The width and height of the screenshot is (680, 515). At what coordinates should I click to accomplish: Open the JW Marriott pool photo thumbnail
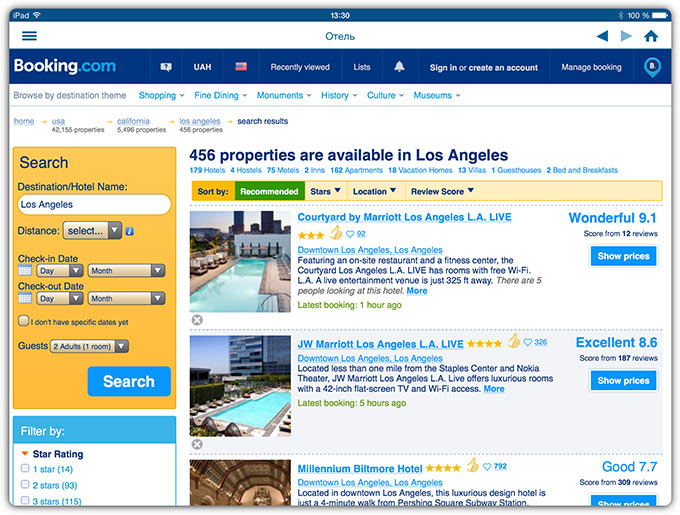(240, 386)
